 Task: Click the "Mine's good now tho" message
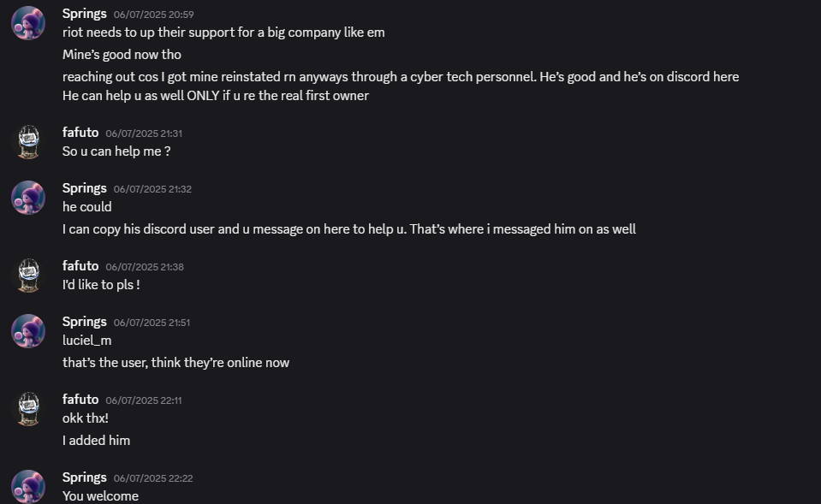point(122,55)
